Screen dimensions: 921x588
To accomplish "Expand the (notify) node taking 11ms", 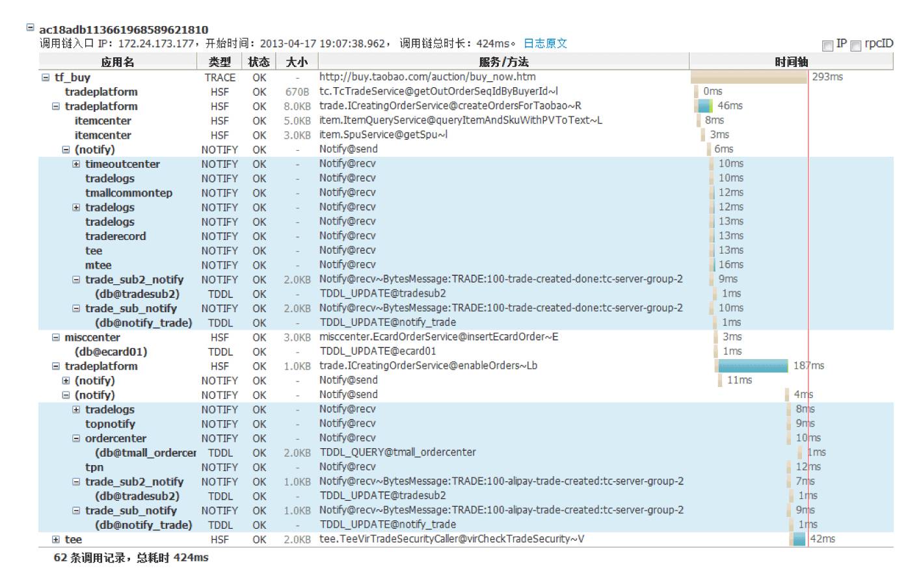I will [x=66, y=381].
